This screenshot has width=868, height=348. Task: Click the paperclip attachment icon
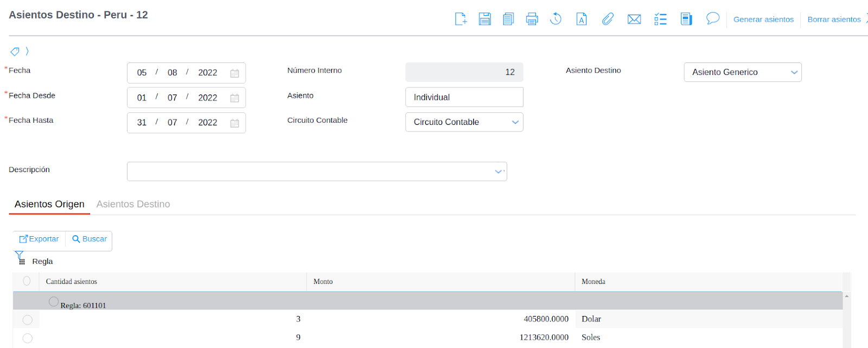pos(608,19)
